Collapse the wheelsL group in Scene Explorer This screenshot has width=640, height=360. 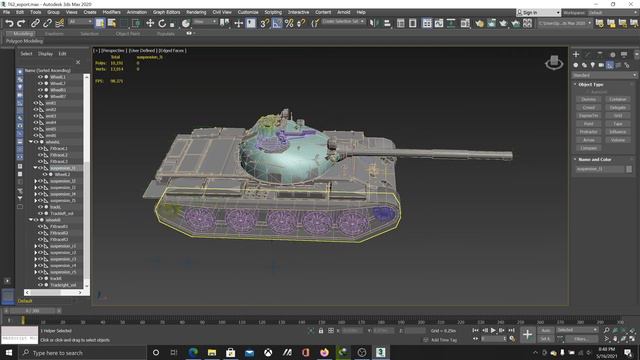coord(31,142)
